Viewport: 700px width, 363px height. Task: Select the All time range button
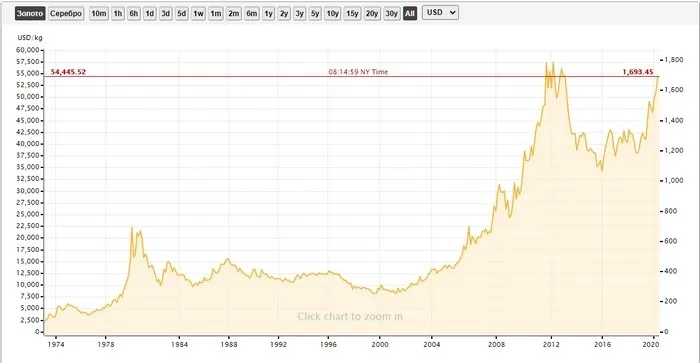tap(410, 13)
